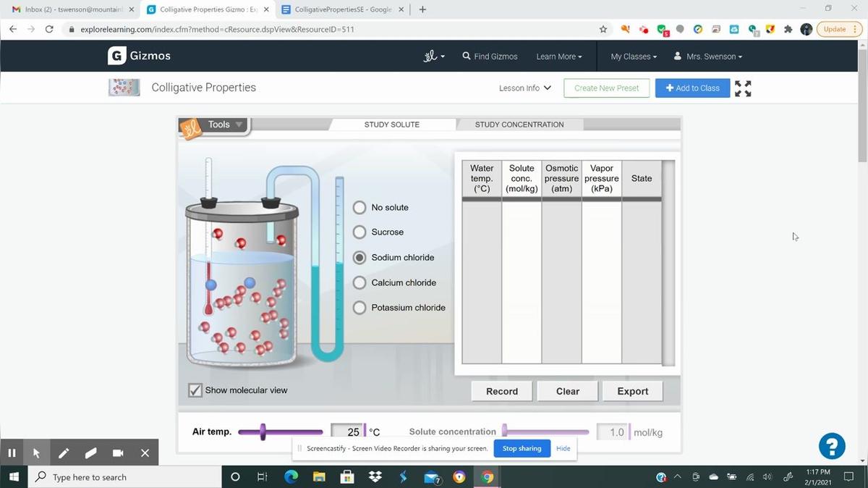Switch to Study Concentration tab
The width and height of the screenshot is (868, 488).
tap(519, 125)
